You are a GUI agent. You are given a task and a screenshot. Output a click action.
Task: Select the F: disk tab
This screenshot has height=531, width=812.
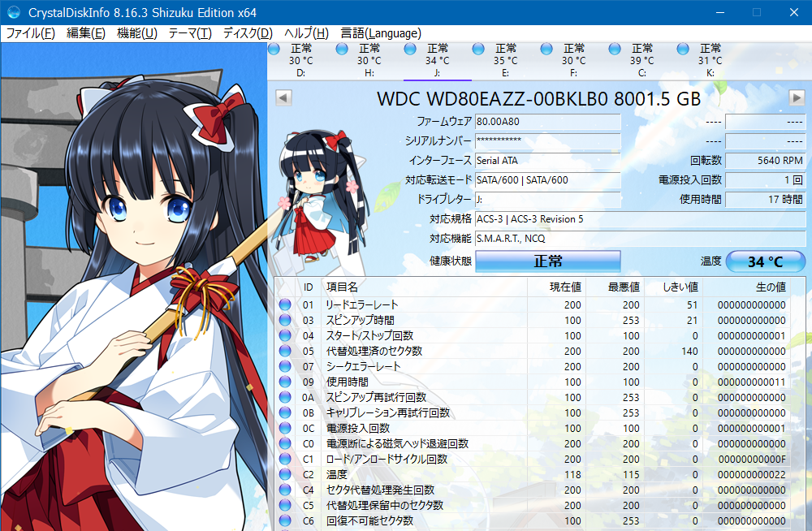click(x=574, y=61)
